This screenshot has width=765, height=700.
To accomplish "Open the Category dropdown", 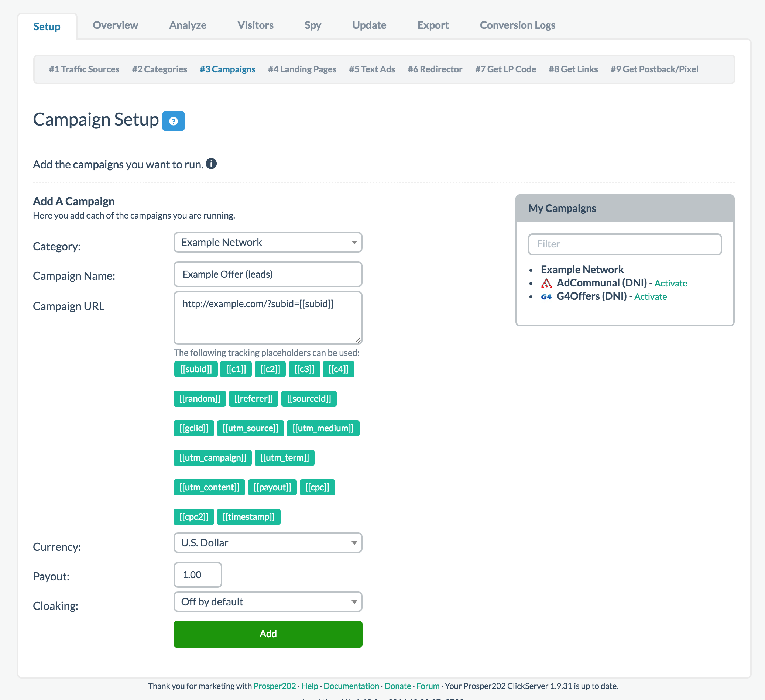I will pyautogui.click(x=268, y=242).
